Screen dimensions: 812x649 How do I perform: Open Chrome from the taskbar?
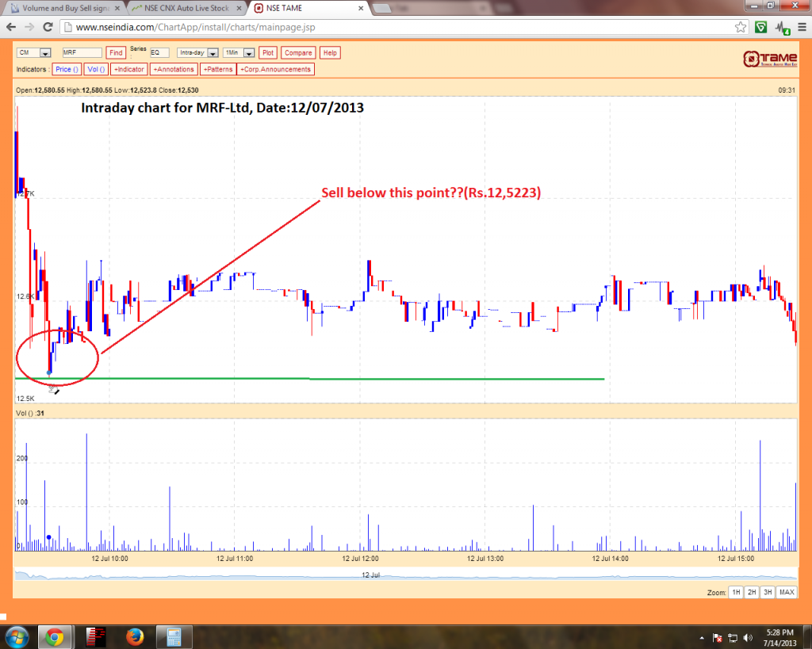click(x=55, y=637)
